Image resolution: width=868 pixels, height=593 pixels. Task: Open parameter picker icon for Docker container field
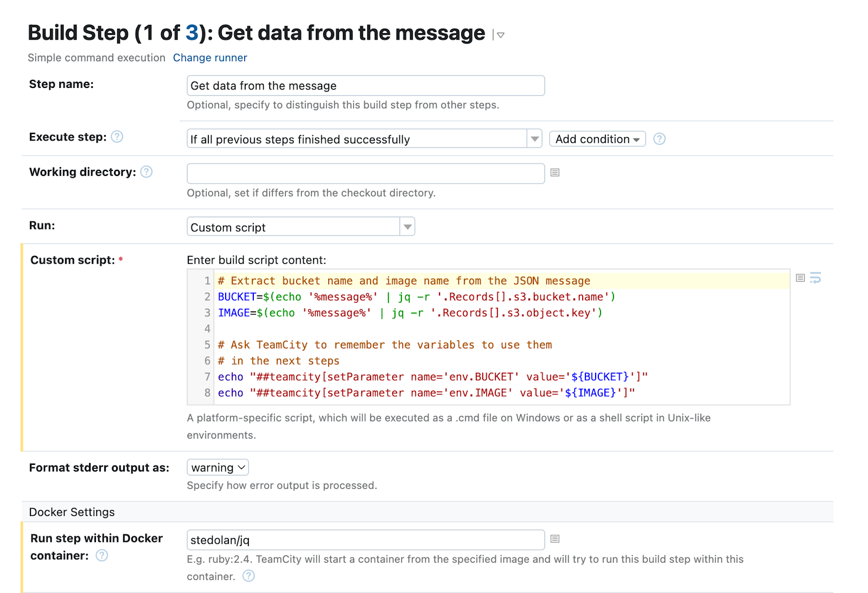[x=555, y=539]
